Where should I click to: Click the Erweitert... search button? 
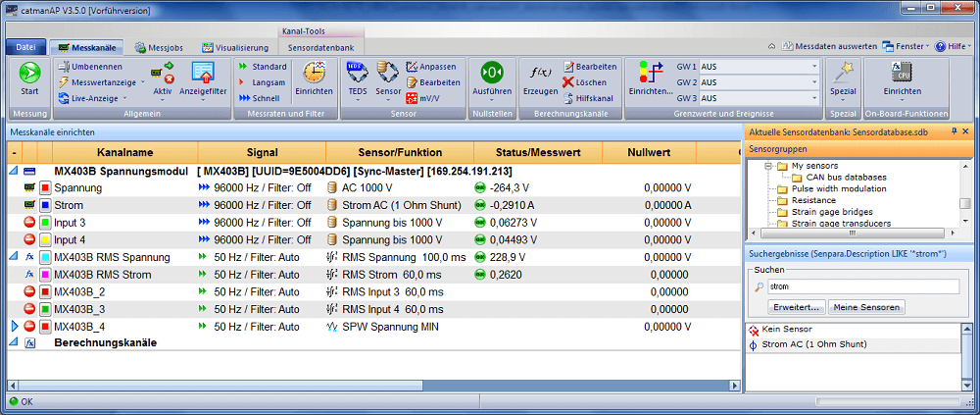(x=796, y=307)
